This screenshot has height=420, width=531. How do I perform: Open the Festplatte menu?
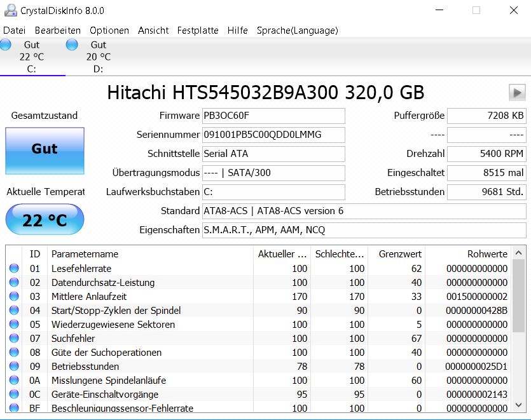click(x=198, y=30)
